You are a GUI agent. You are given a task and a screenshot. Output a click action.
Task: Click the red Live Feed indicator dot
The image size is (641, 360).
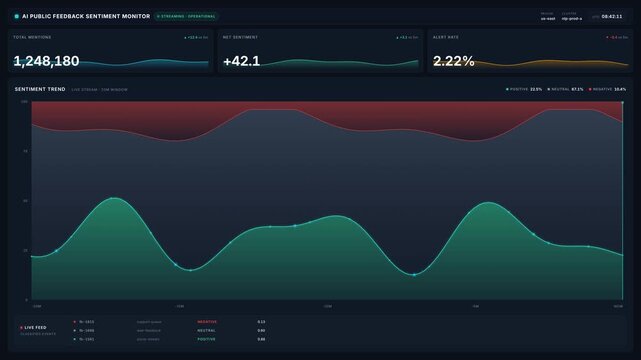[21, 328]
